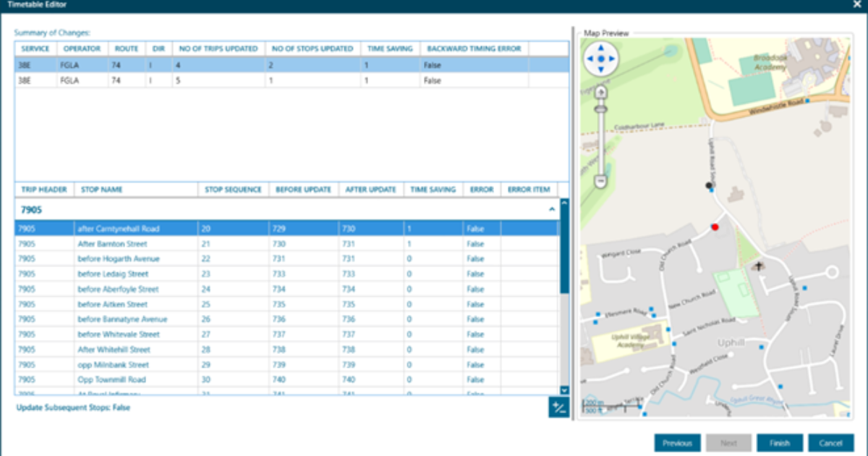Cancel the Timetable Editor dialog
868x456 pixels.
pos(831,442)
